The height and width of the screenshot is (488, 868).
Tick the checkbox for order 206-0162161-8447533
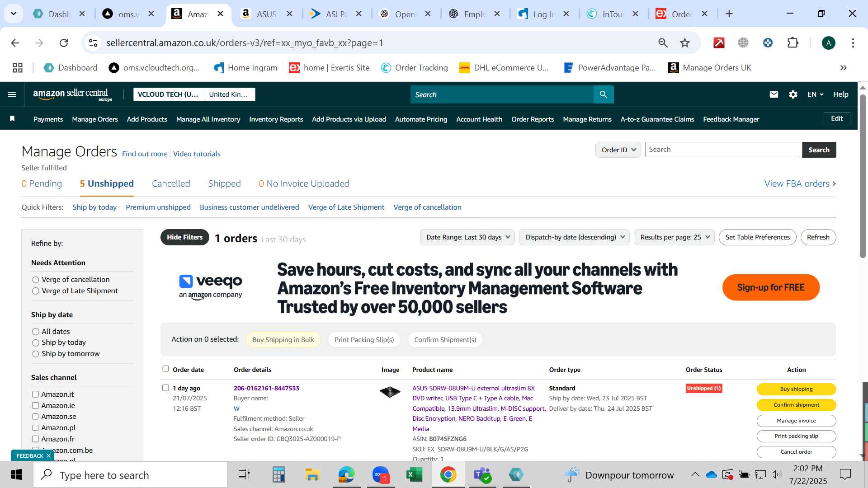point(165,388)
